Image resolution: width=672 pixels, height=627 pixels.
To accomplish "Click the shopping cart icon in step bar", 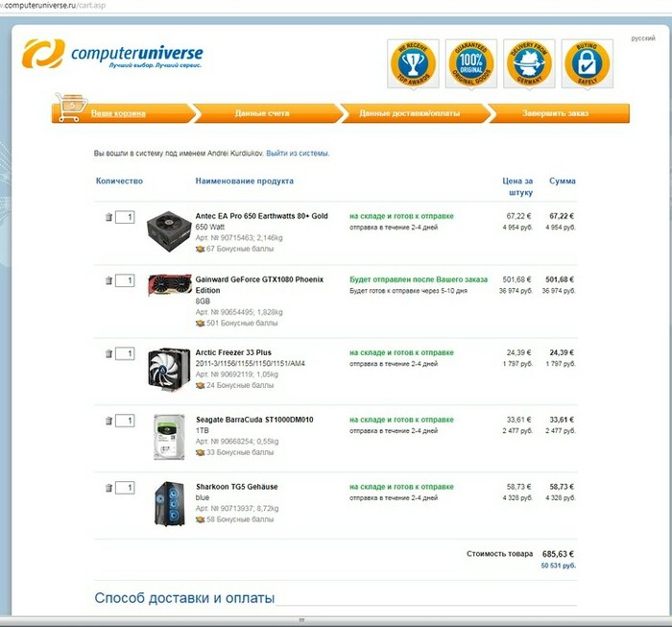I will coord(69,109).
